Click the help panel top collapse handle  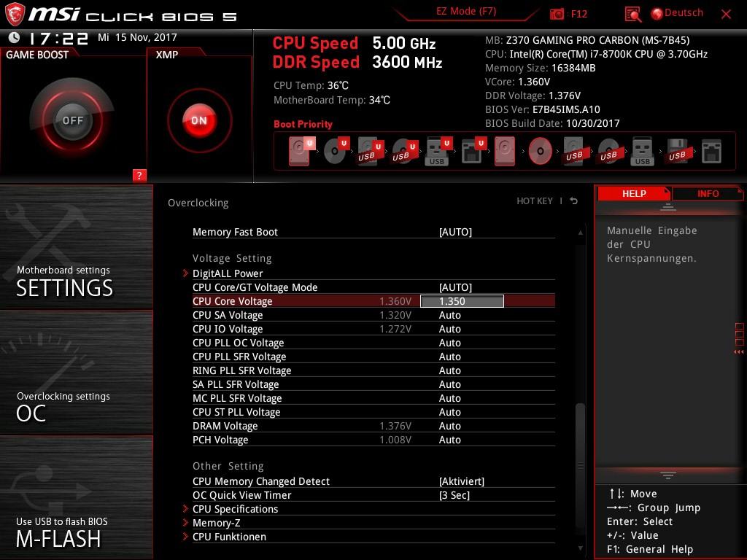pos(667,206)
